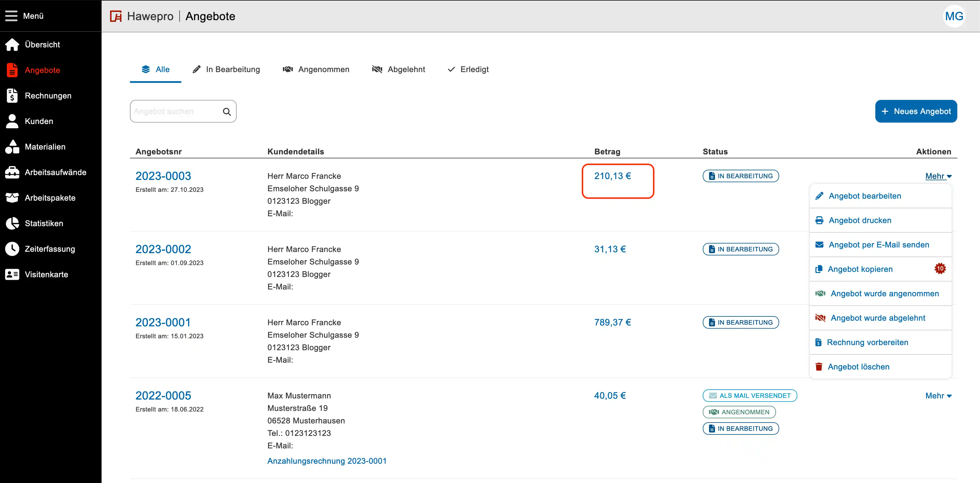980x483 pixels.
Task: Click the Neues Angebot button
Action: [916, 111]
